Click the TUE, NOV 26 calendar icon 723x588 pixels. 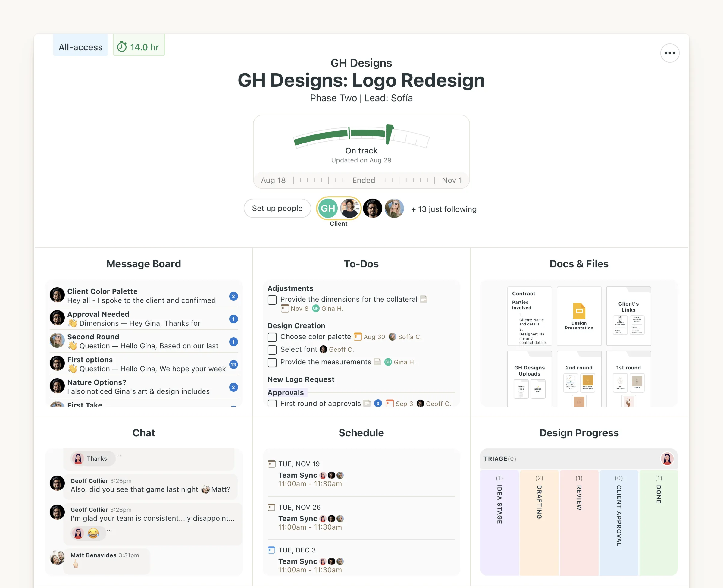click(x=271, y=507)
